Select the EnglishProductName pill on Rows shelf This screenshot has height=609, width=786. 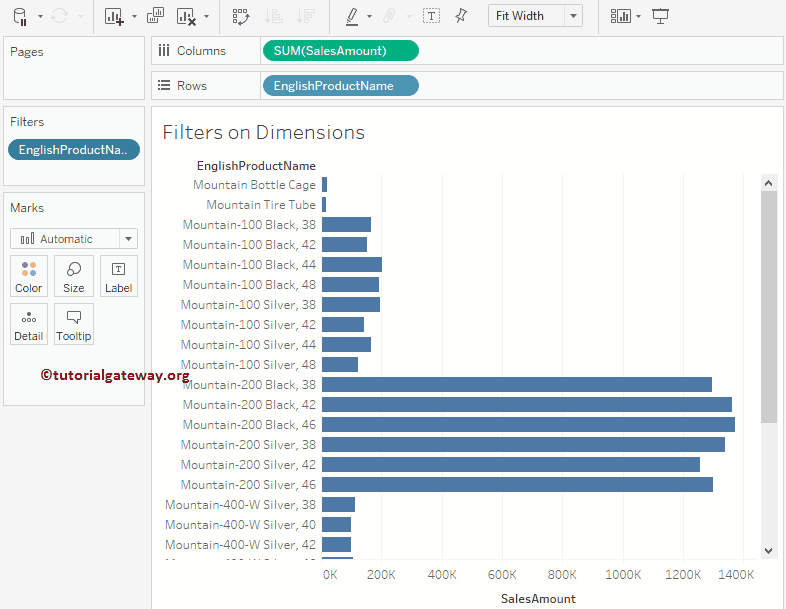click(340, 86)
